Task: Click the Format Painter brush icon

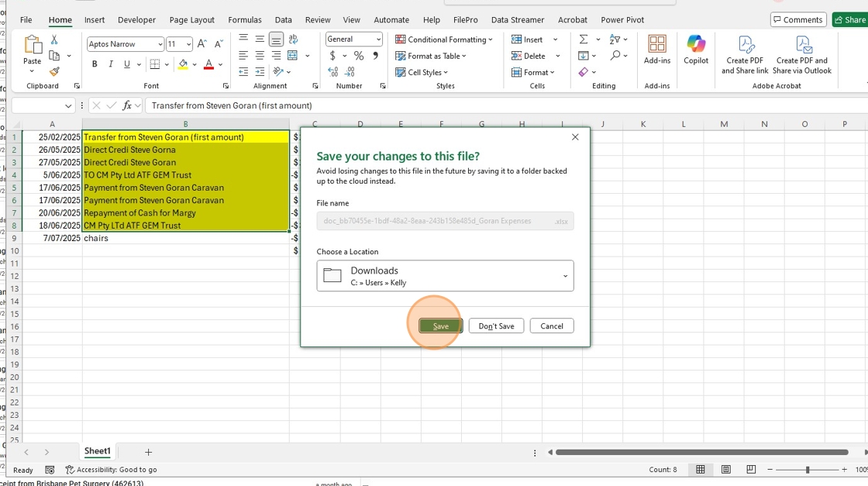Action: click(54, 71)
